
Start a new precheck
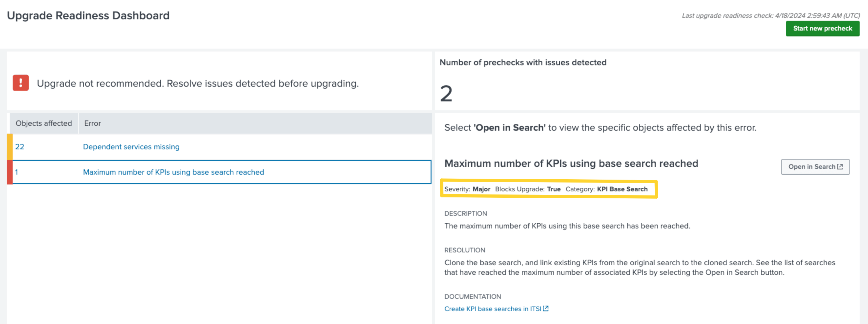pos(823,28)
